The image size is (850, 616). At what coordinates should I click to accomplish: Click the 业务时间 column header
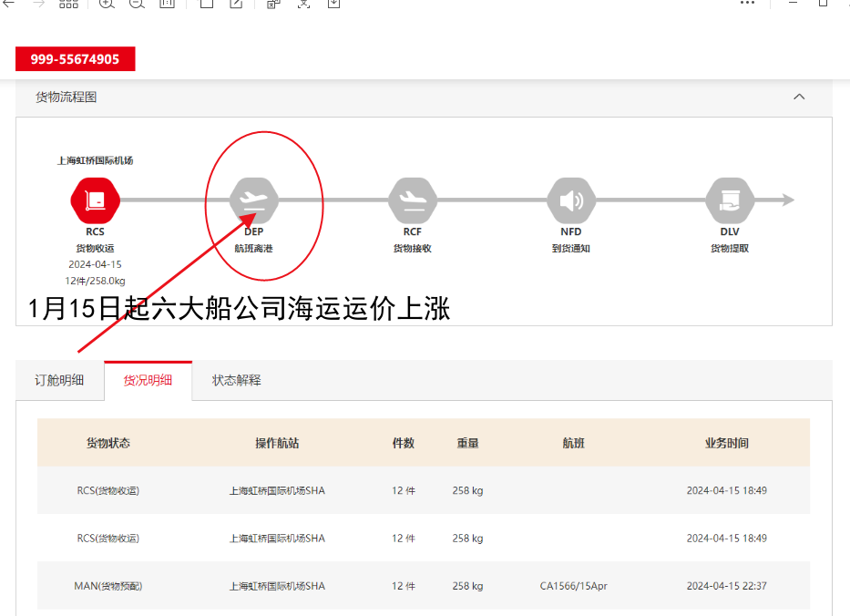[x=726, y=443]
